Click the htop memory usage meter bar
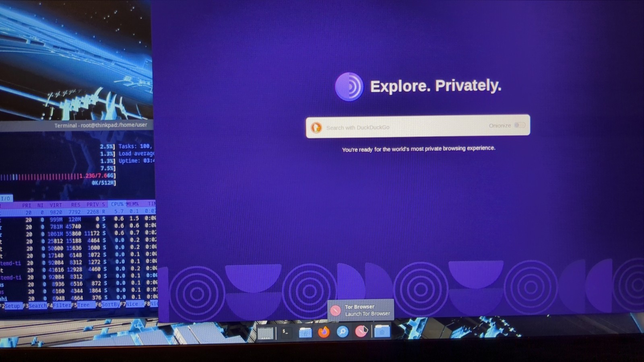Viewport: 644px width, 362px height. [x=58, y=176]
